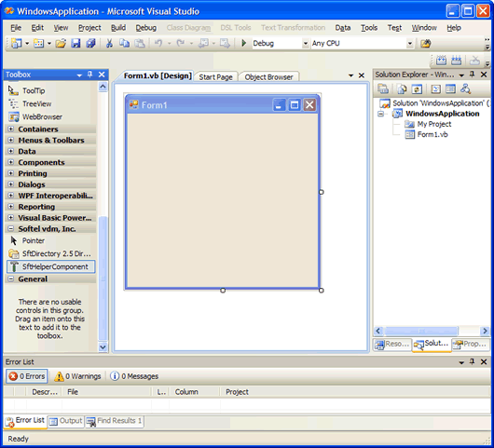Select SftHelperComponent in the Toolbox

point(50,266)
